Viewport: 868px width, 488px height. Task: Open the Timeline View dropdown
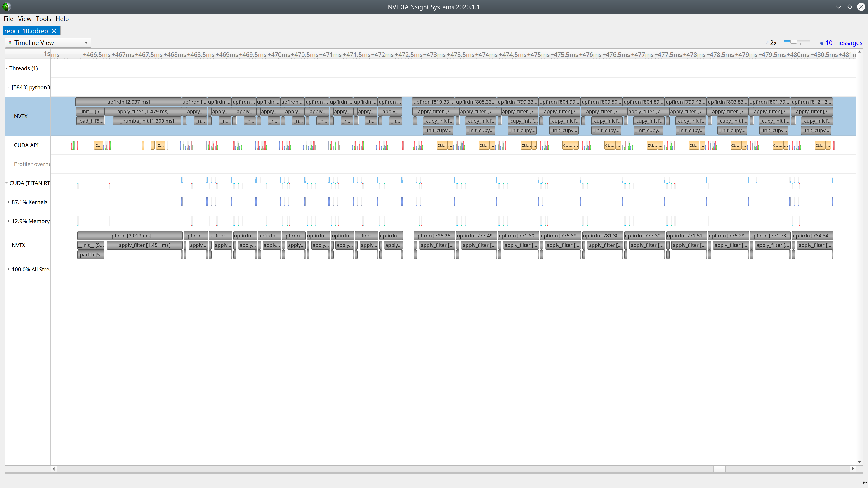[86, 42]
